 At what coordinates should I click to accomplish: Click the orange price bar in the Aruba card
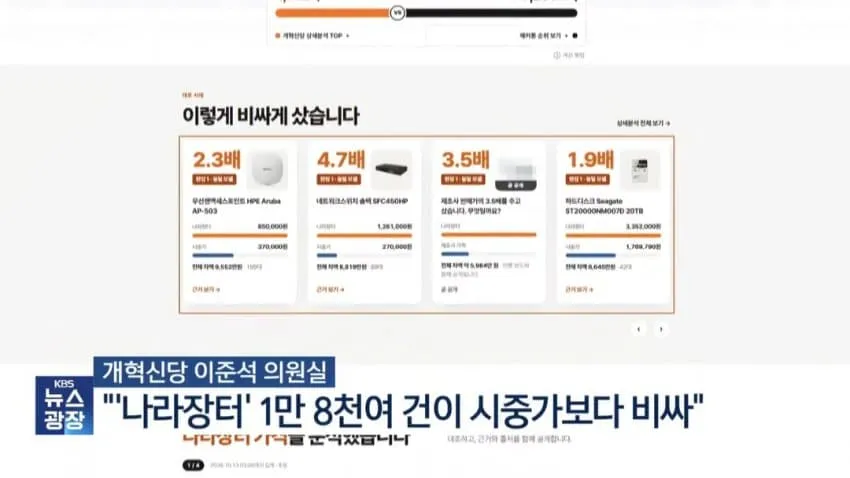pos(240,236)
